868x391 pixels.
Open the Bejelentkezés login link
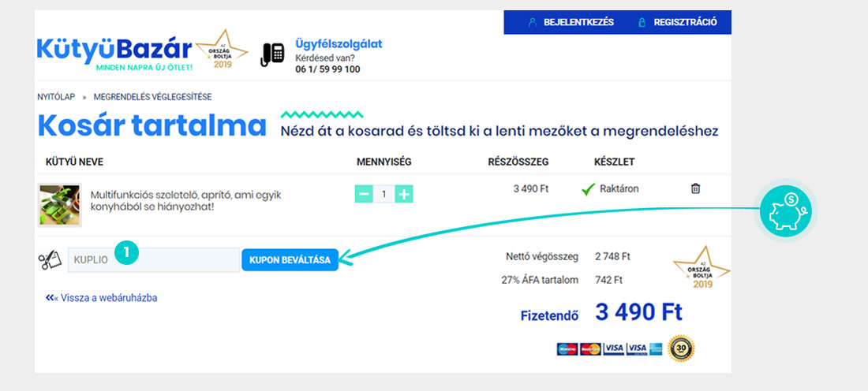click(578, 23)
